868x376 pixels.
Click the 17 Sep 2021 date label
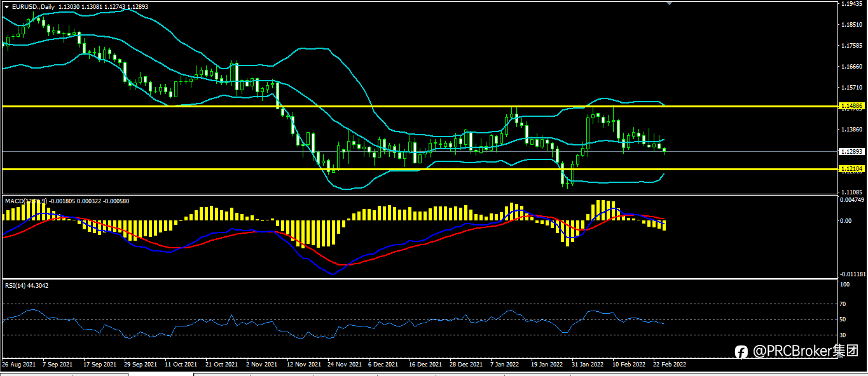coord(100,365)
